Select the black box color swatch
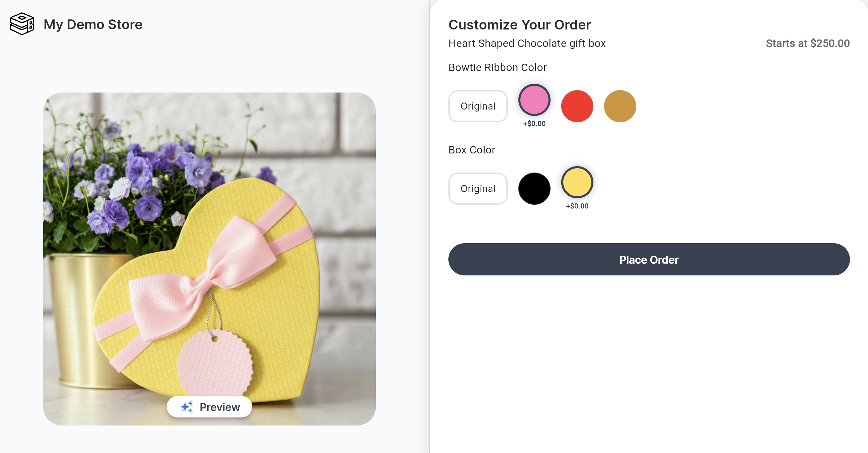 coord(534,188)
